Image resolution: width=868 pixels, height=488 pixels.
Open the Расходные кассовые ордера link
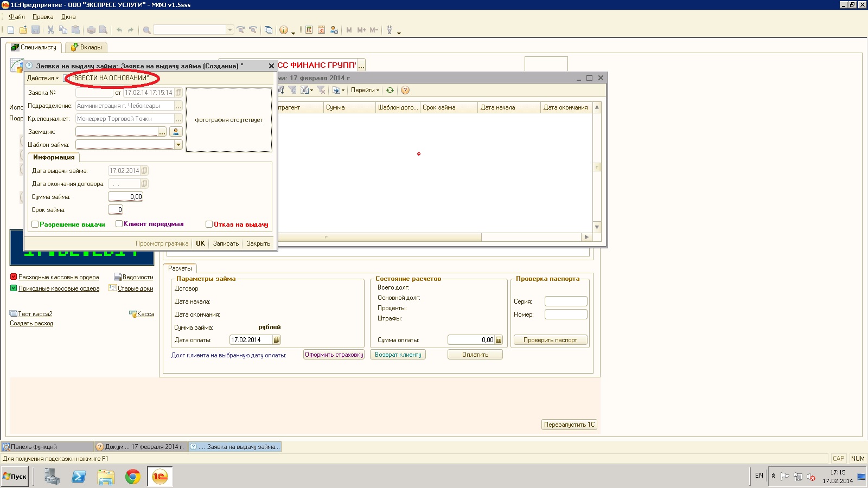coord(59,277)
